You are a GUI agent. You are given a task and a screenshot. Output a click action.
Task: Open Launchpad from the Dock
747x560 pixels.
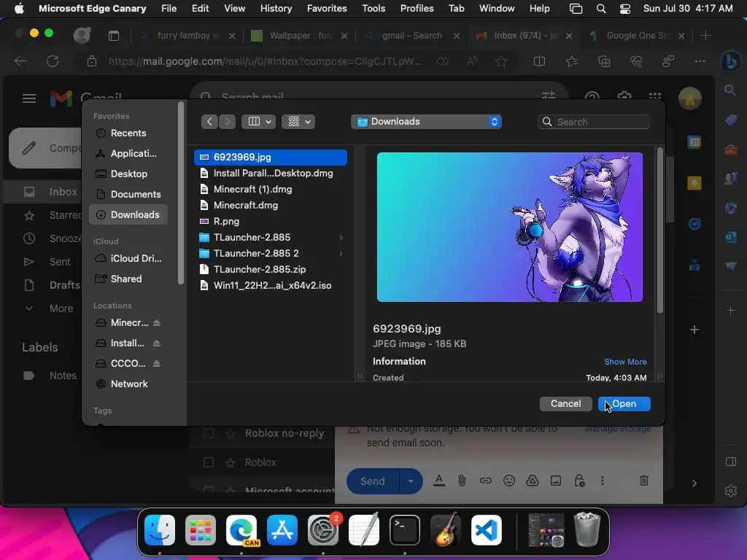(200, 530)
